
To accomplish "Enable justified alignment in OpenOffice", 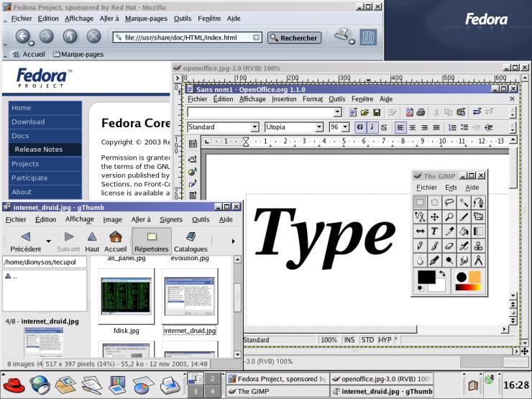I will (436, 127).
